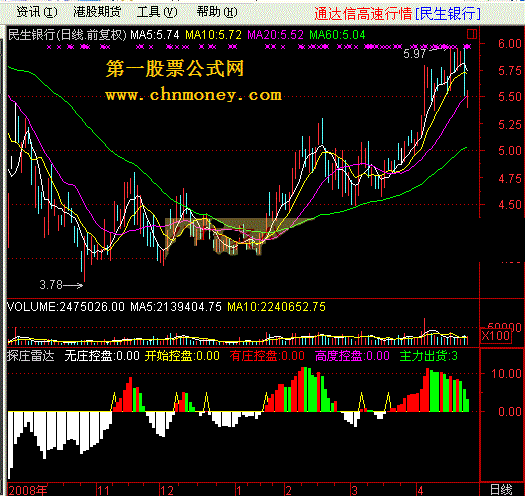Click the 5.97 high price label
Image resolution: width=525 pixels, height=496 pixels.
pyautogui.click(x=414, y=54)
